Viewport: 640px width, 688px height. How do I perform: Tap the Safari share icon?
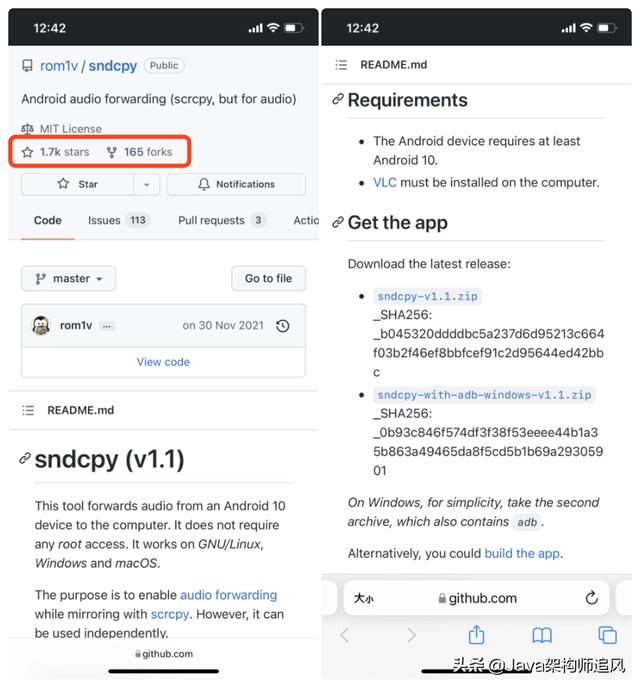(476, 634)
